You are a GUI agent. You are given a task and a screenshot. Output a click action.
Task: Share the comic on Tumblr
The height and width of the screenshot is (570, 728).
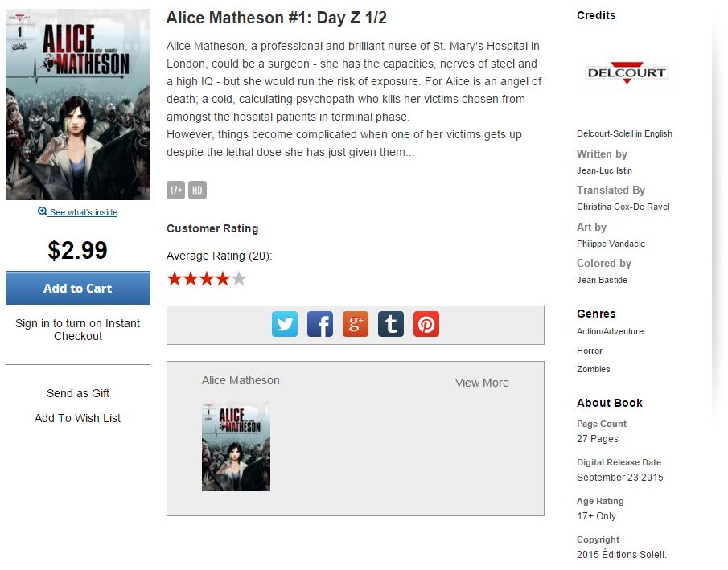tap(390, 324)
